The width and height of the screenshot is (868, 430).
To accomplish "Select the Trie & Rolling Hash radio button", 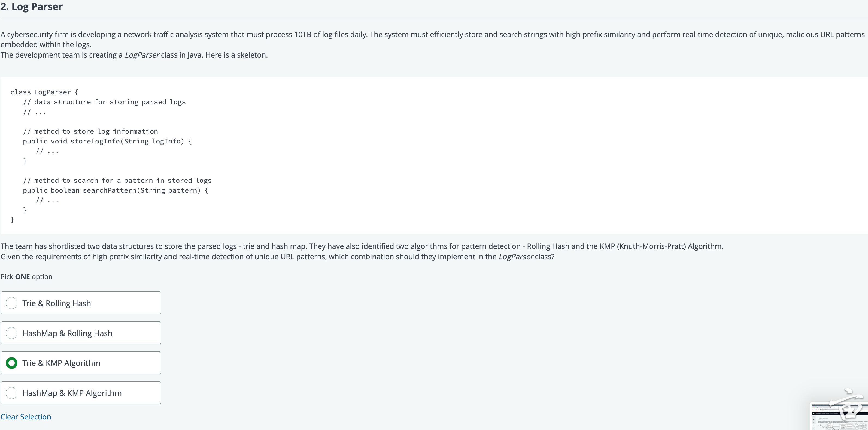I will pyautogui.click(x=11, y=303).
